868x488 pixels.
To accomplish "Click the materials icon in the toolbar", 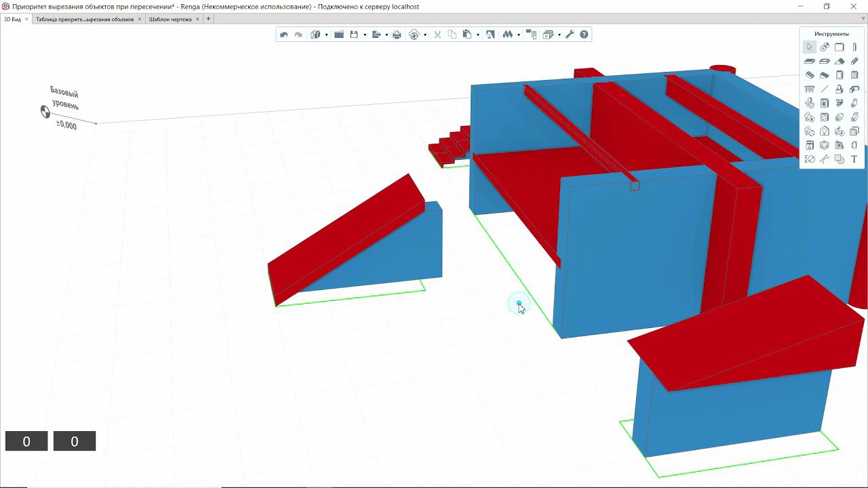I will click(507, 35).
